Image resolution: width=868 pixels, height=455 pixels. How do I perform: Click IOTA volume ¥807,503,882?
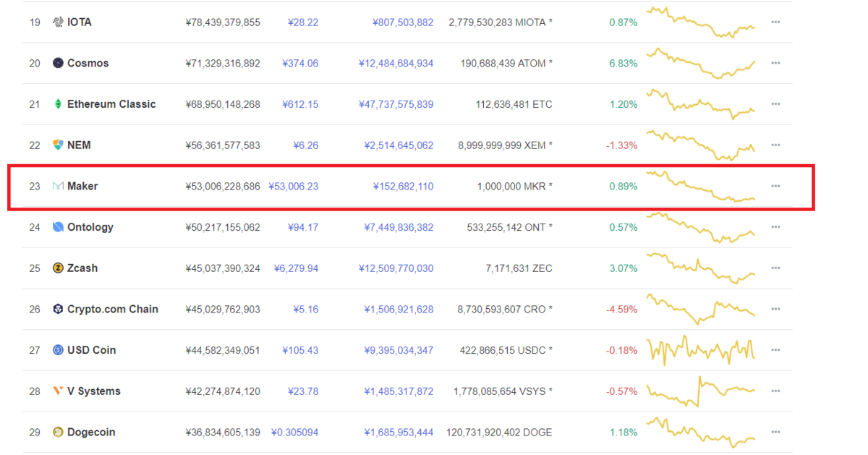[x=401, y=22]
